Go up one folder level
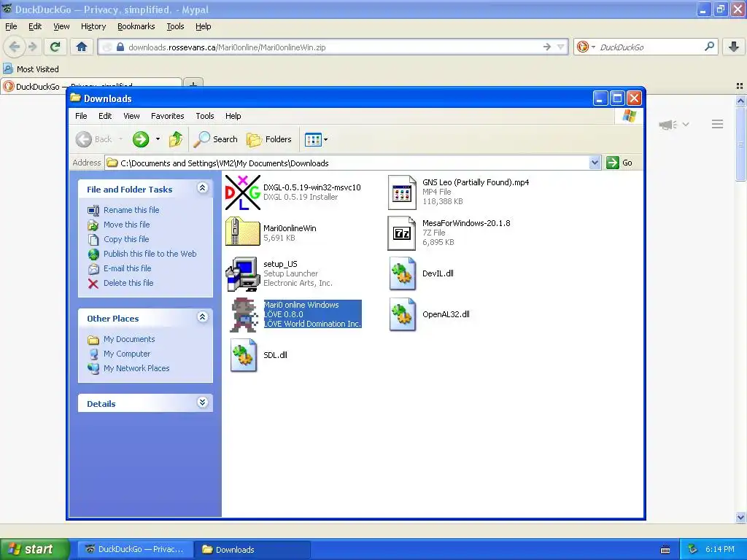 [x=176, y=139]
